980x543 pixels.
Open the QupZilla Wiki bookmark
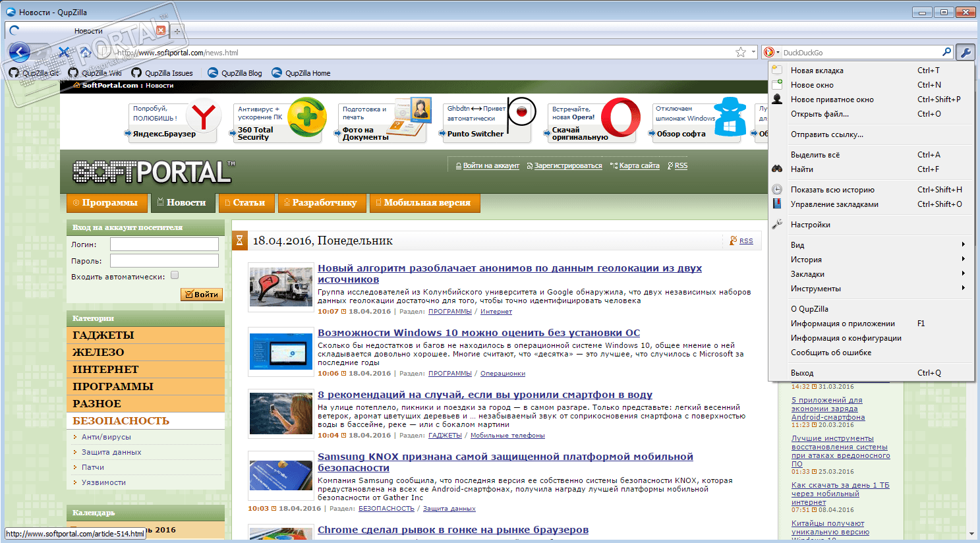pos(95,73)
